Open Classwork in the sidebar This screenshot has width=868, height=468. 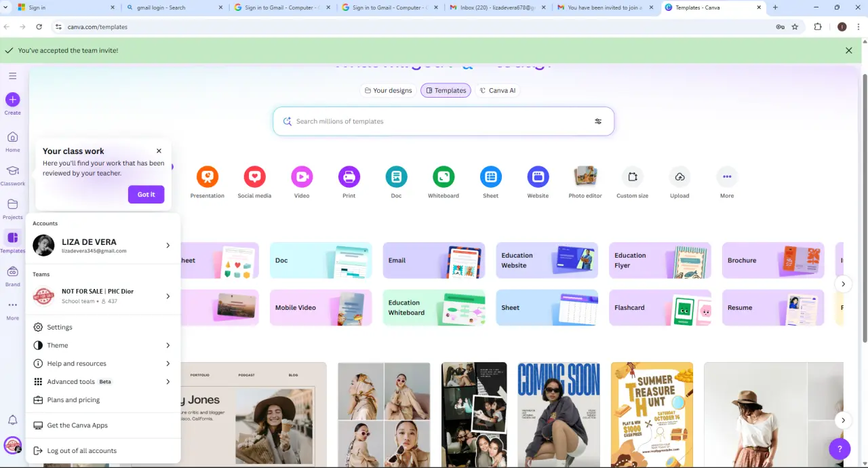pos(12,175)
